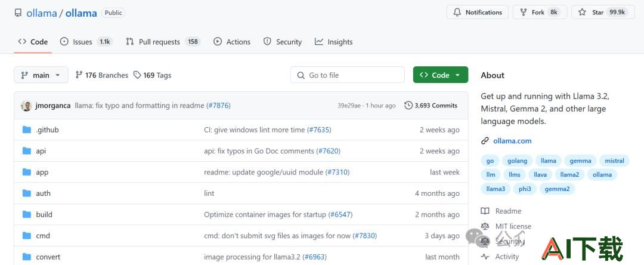644x265 pixels.
Task: Open the Readme sidebar link
Action: click(x=501, y=211)
